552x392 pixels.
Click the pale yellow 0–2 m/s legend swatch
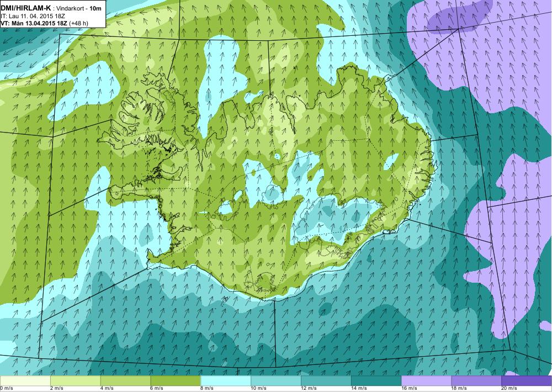click(x=25, y=380)
